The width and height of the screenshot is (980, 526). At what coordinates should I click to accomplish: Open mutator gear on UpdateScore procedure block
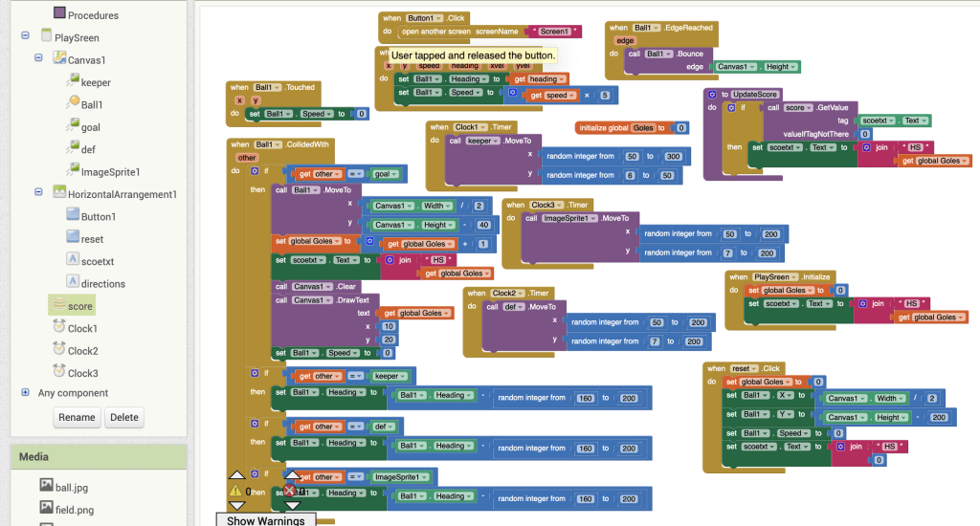click(712, 95)
